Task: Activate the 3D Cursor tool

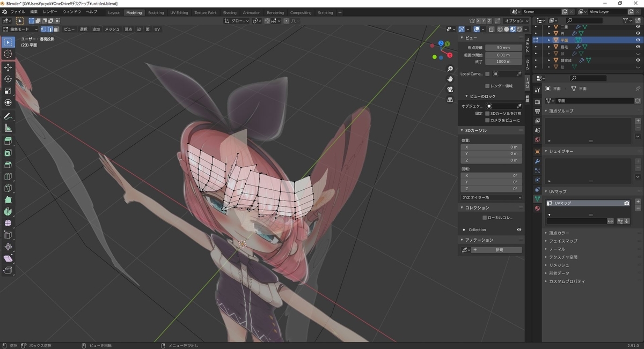Action: [8, 54]
